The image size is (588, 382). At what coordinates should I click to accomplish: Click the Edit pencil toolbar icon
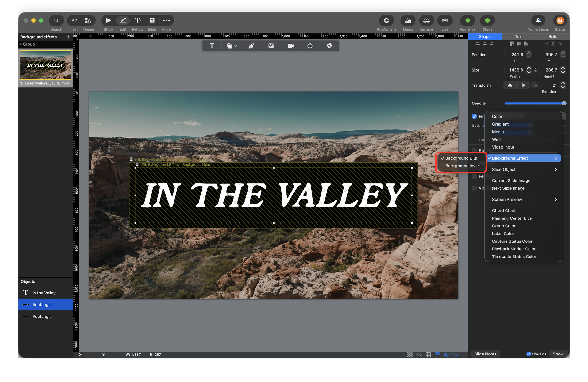tap(123, 20)
